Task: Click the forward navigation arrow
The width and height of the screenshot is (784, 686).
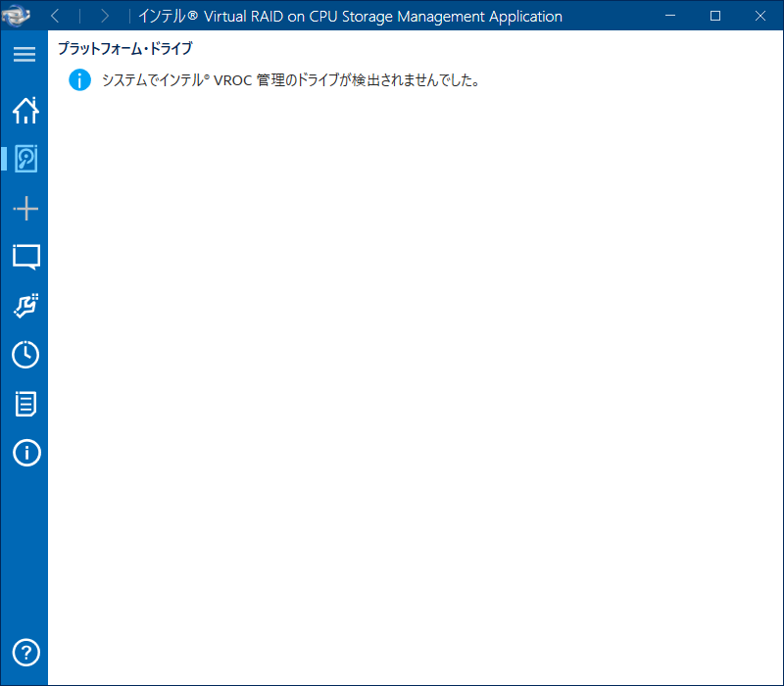Action: coord(105,16)
